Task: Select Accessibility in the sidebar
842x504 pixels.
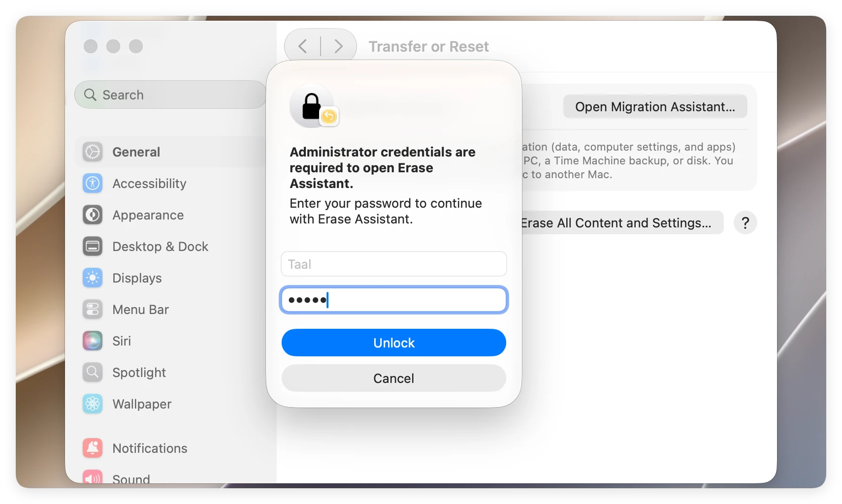Action: (x=149, y=183)
